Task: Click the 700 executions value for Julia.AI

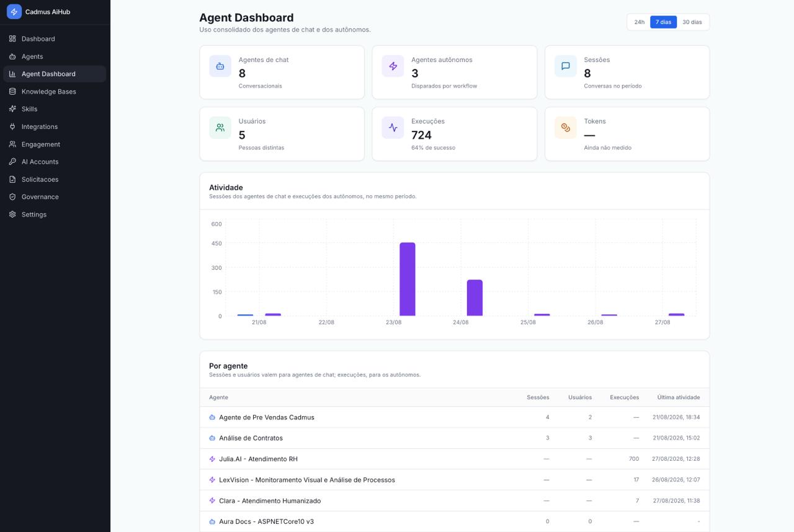Action: [x=633, y=459]
